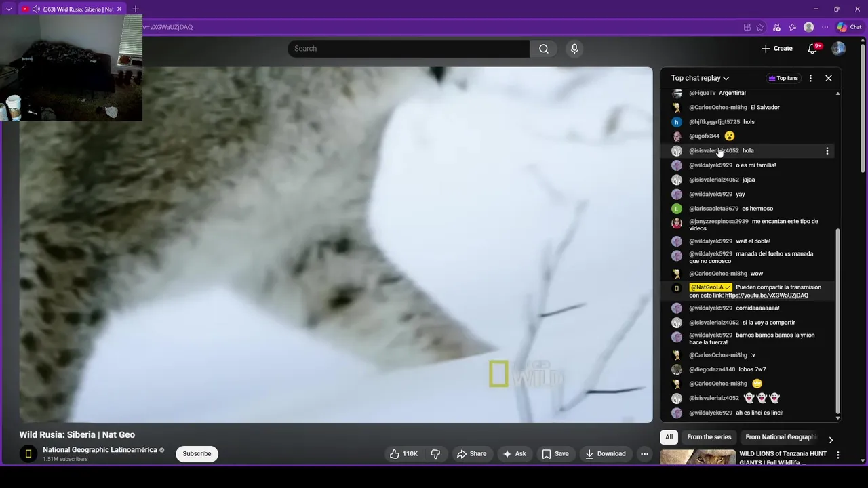The width and height of the screenshot is (868, 488).
Task: Open the notifications bell
Action: click(812, 49)
